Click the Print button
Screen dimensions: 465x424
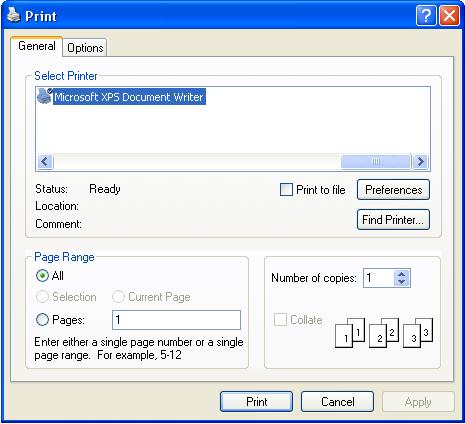pos(257,402)
